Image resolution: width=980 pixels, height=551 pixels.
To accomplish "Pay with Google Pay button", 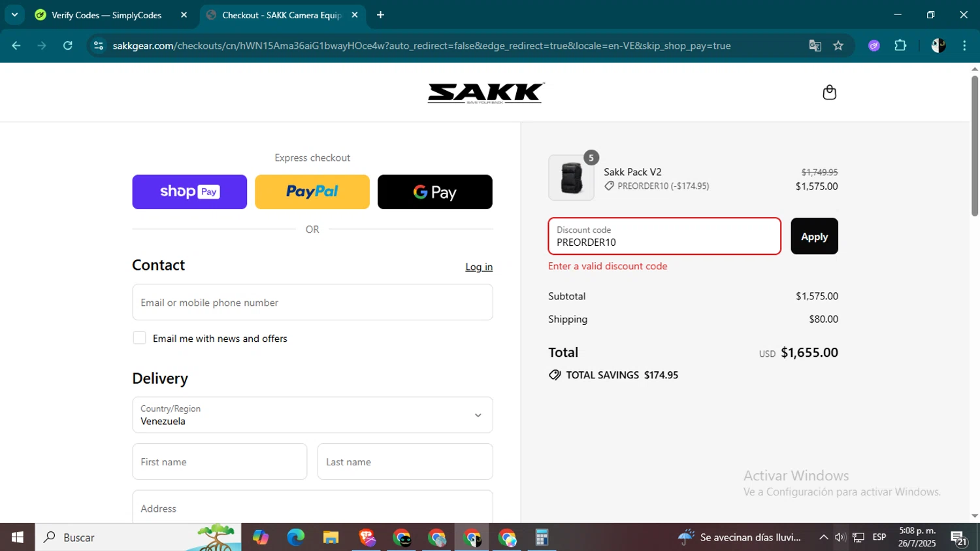I will [x=435, y=192].
